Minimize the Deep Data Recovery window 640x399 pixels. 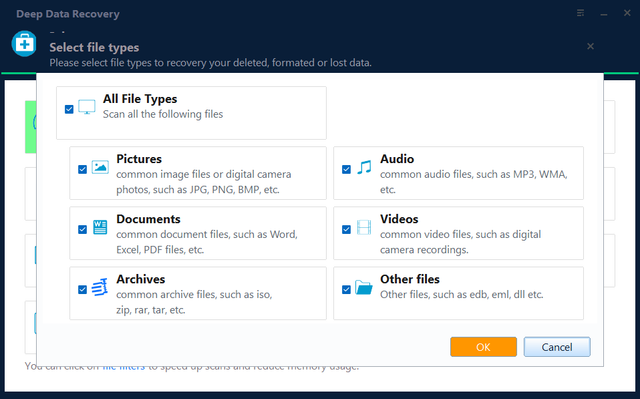[x=604, y=14]
